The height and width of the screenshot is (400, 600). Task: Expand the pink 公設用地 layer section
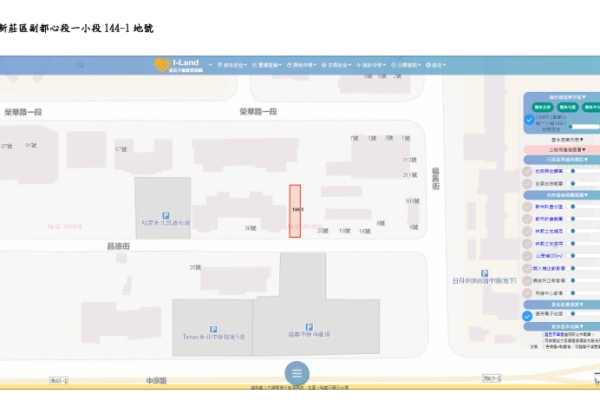point(562,149)
